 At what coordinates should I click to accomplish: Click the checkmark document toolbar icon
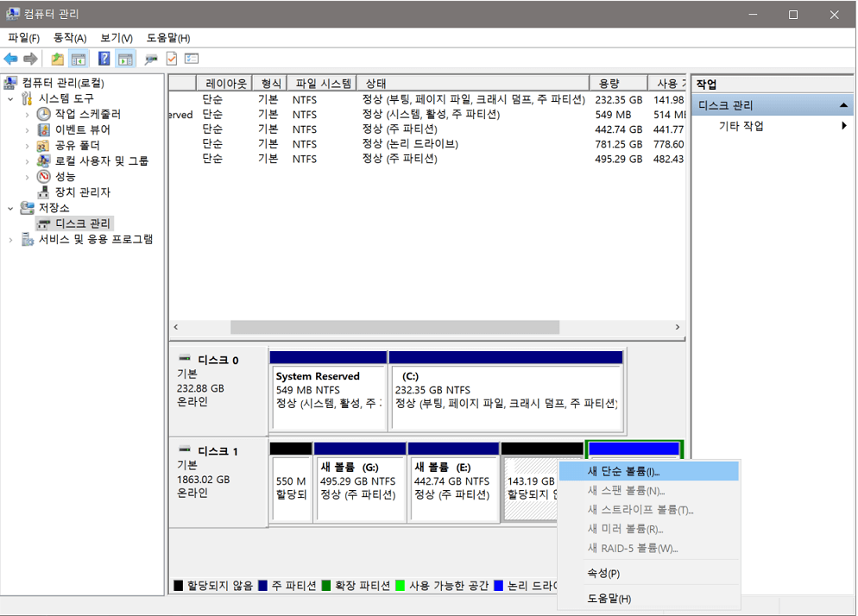[x=170, y=58]
